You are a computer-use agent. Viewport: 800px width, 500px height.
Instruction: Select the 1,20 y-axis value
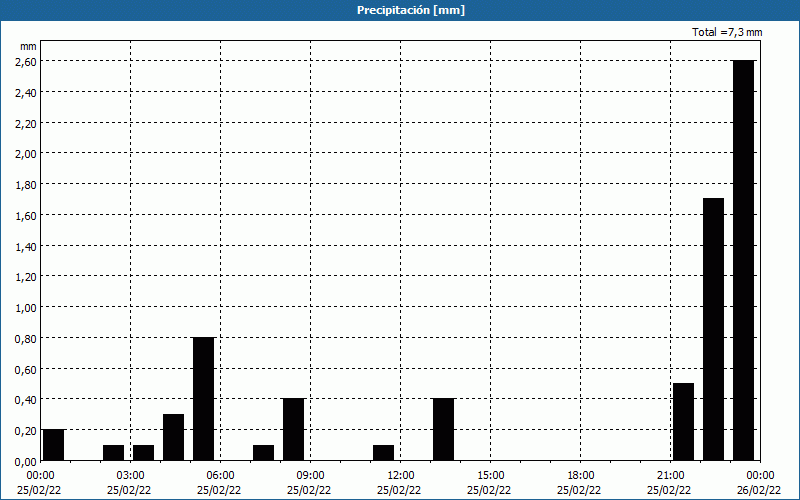click(26, 277)
